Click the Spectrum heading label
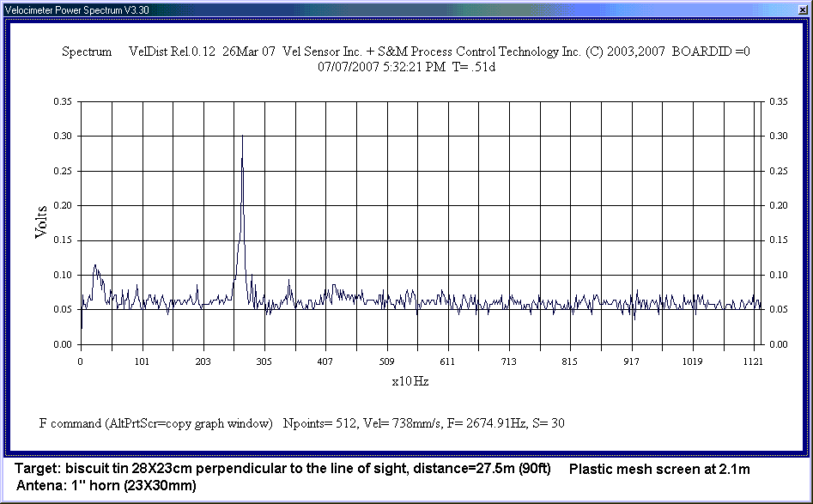This screenshot has height=504, width=813. (x=87, y=52)
